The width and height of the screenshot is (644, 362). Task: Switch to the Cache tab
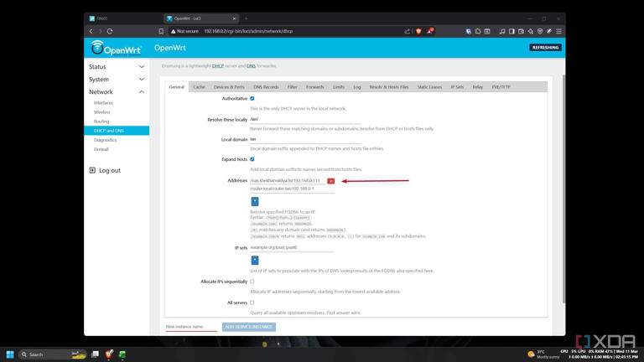(199, 87)
